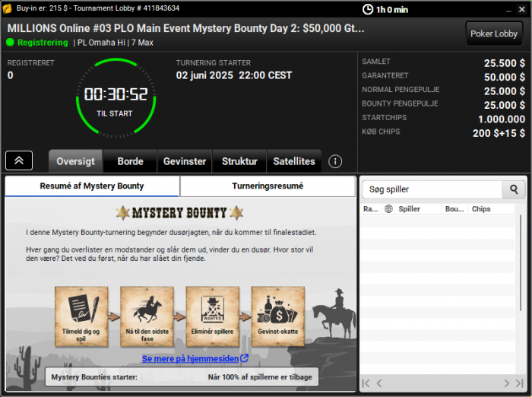Go to Poker Lobby
The image size is (532, 397).
(x=494, y=33)
